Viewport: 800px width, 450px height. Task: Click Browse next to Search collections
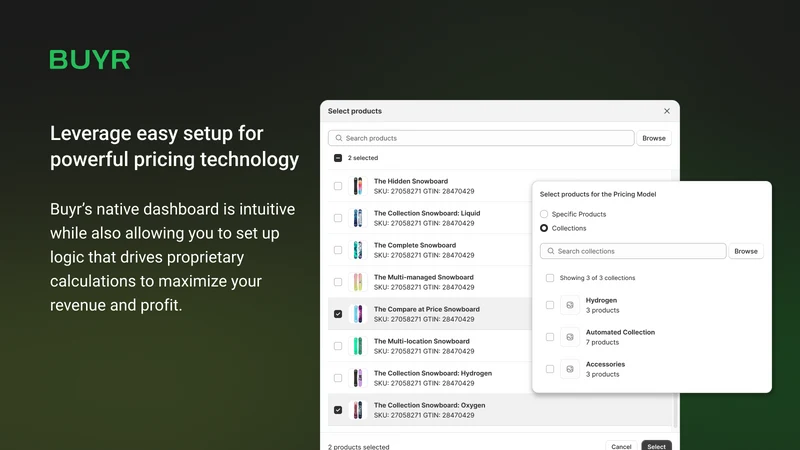745,251
